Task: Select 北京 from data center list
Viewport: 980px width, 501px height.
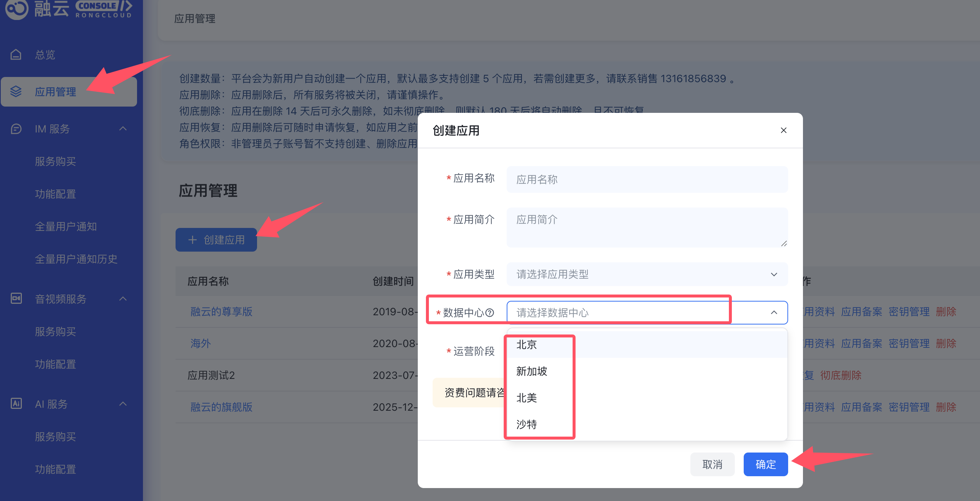Action: pos(527,344)
